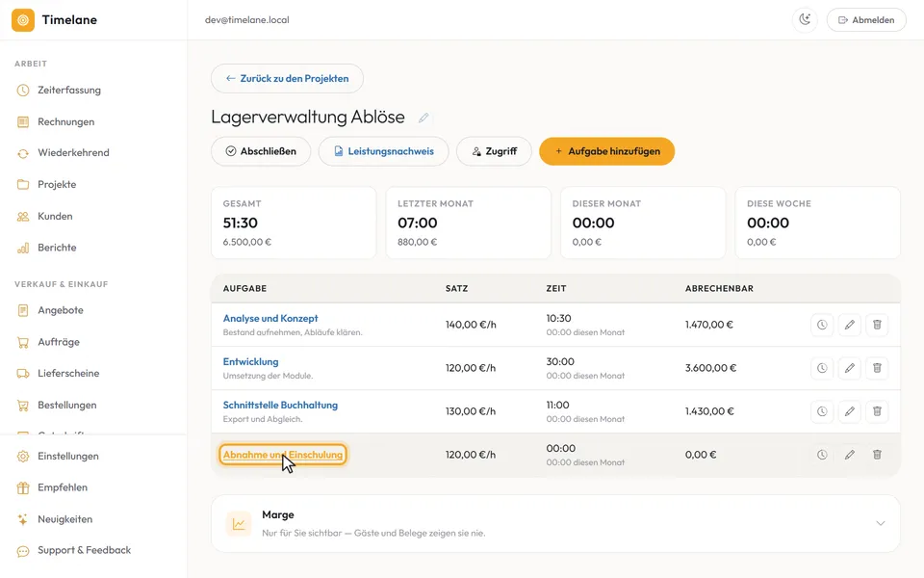This screenshot has height=578, width=924.
Task: Open Berichte in the sidebar
Action: 57,248
